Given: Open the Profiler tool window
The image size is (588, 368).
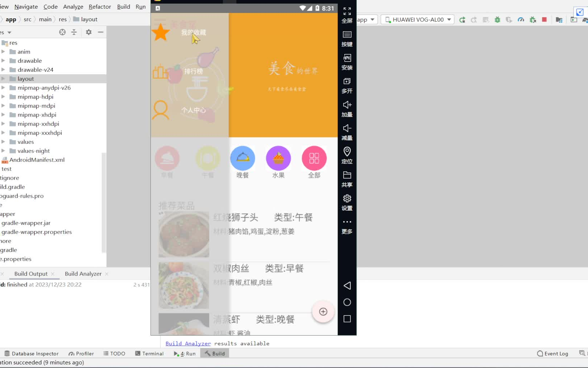Looking at the screenshot, I should 81,354.
